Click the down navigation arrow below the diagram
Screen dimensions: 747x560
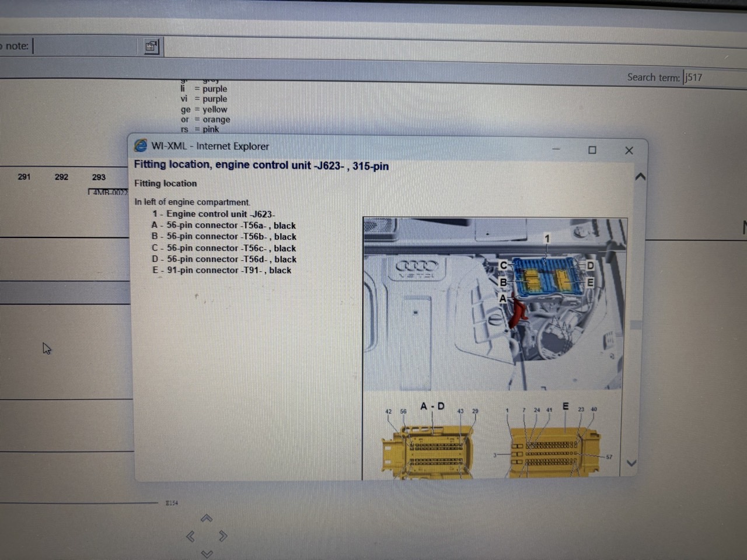[x=207, y=554]
